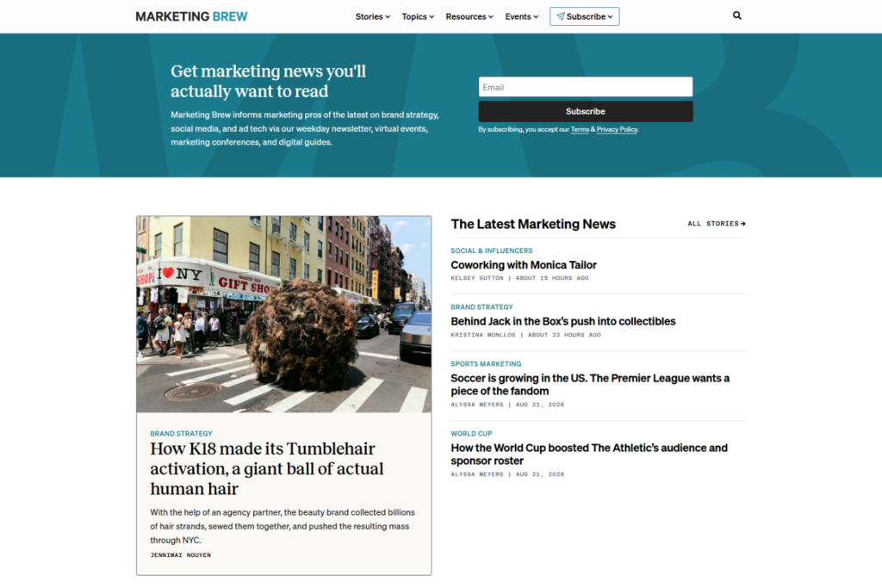Open Jack in the Box collectibles article
The width and height of the screenshot is (882, 588).
(x=562, y=321)
